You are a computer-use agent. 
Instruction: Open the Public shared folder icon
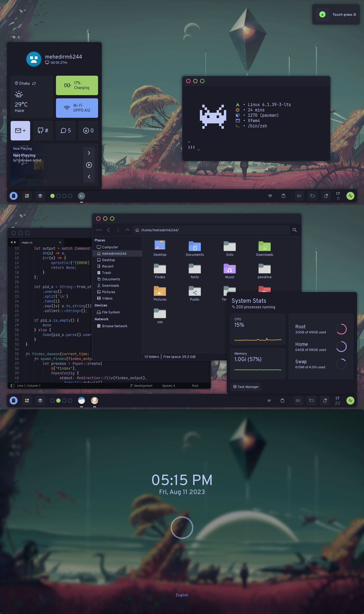pos(195,291)
